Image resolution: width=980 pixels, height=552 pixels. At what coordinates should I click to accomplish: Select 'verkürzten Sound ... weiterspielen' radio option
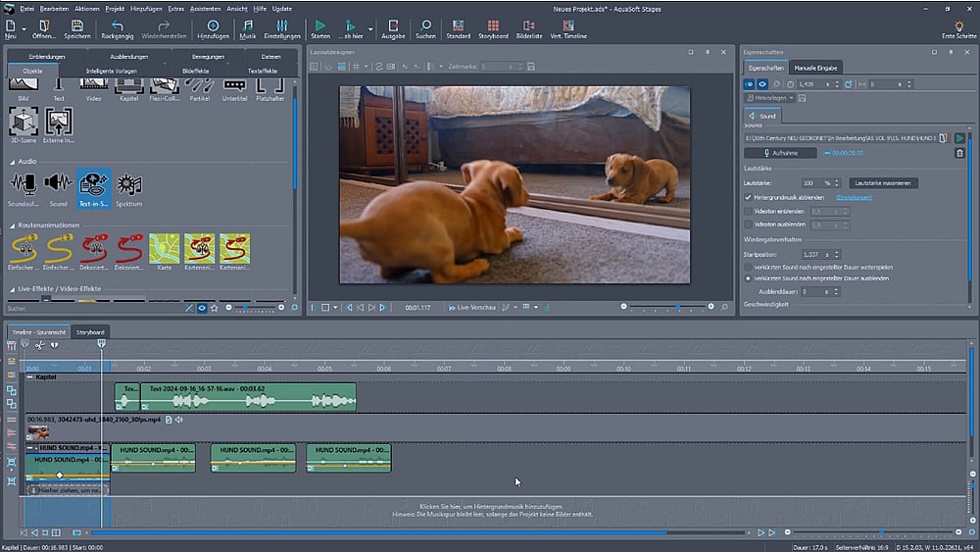749,267
